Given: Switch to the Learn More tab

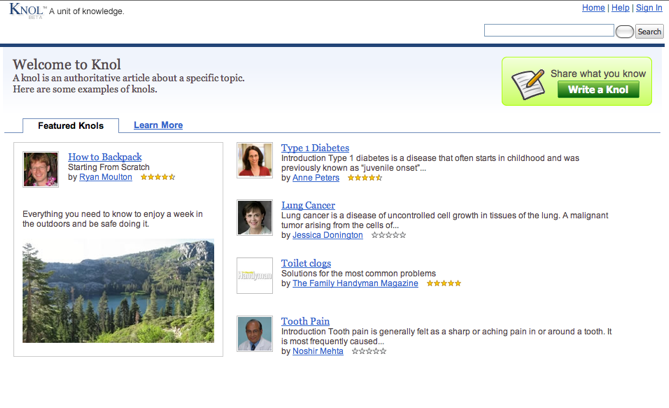Looking at the screenshot, I should click(158, 125).
